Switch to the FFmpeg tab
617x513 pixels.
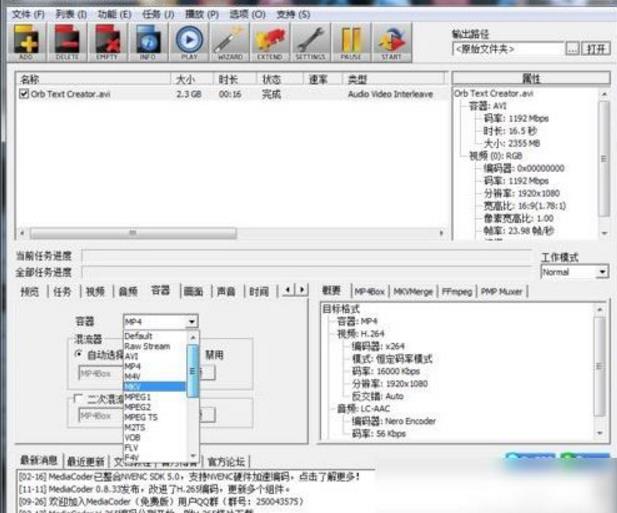point(457,292)
